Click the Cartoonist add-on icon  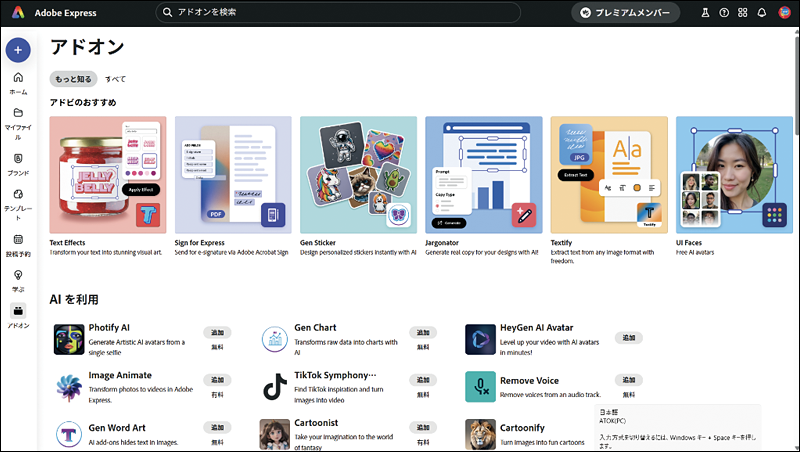point(274,435)
